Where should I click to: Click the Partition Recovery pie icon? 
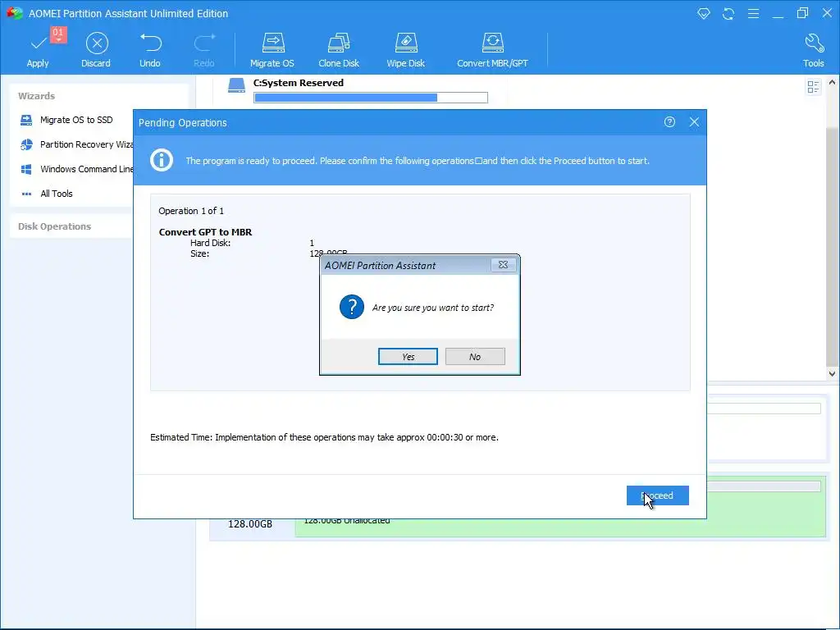(26, 144)
